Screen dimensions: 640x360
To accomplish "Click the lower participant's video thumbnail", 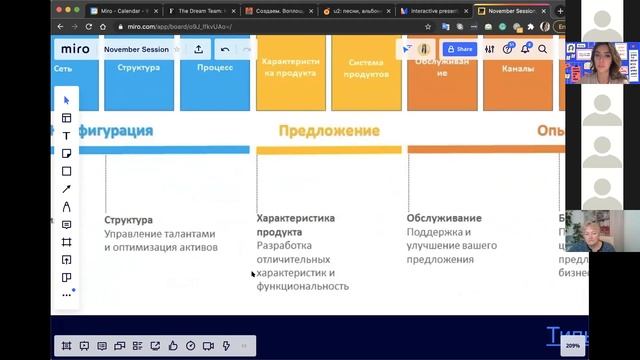I will point(602,231).
